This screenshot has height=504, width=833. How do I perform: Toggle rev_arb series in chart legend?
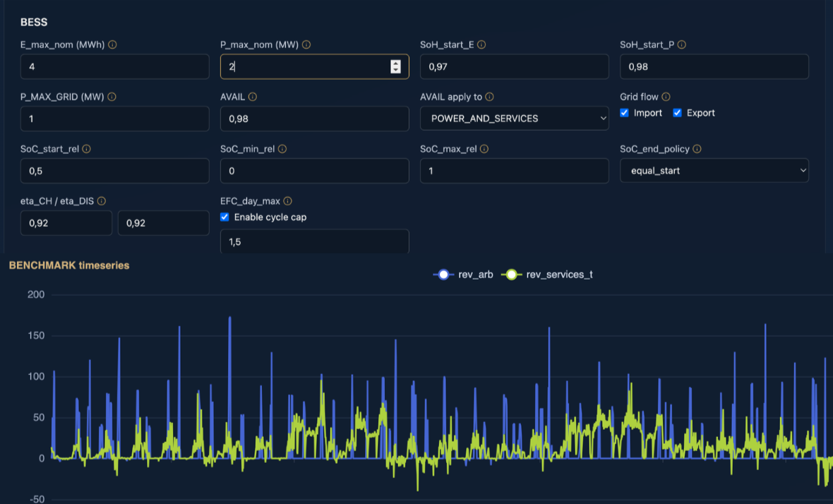click(x=463, y=275)
